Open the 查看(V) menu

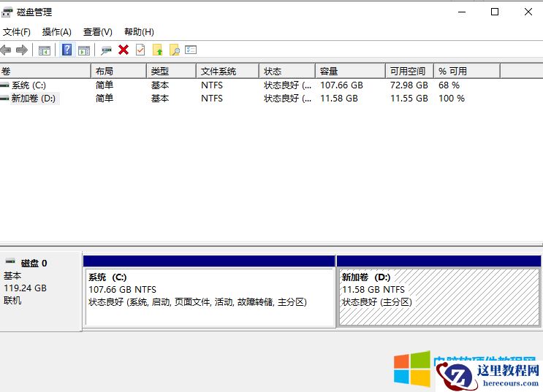tap(98, 32)
